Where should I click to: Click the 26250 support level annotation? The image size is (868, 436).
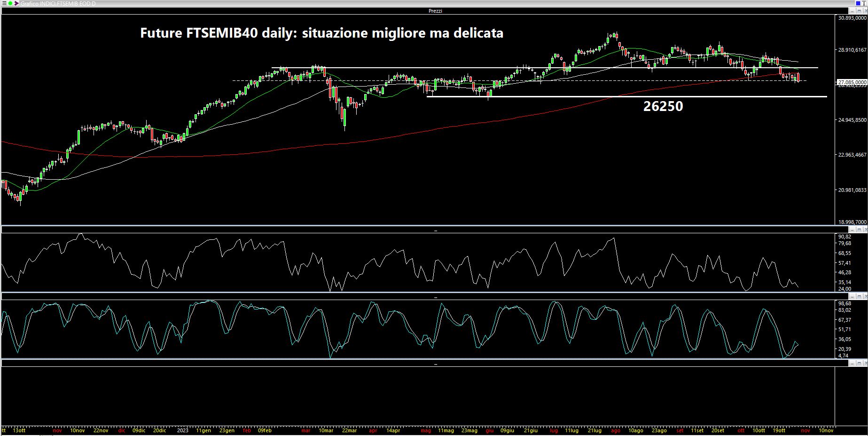click(x=663, y=106)
